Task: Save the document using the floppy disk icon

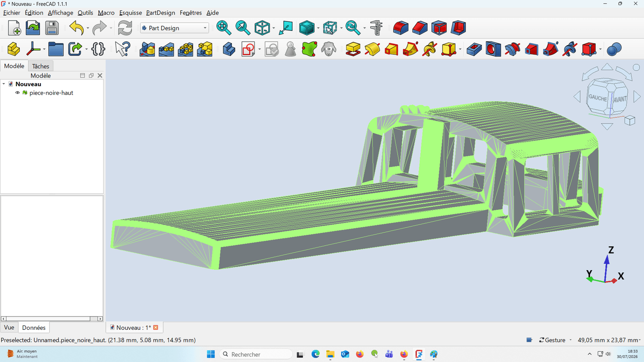Action: tap(52, 28)
